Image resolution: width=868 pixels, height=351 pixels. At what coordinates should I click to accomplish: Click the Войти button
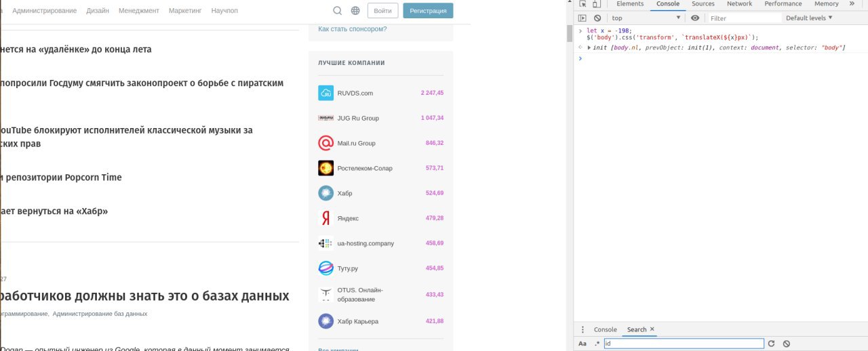[x=382, y=11]
